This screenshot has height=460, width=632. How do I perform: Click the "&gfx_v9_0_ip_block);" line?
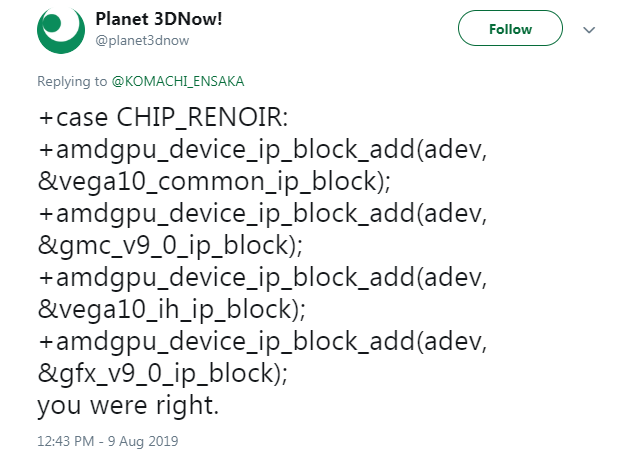[162, 373]
